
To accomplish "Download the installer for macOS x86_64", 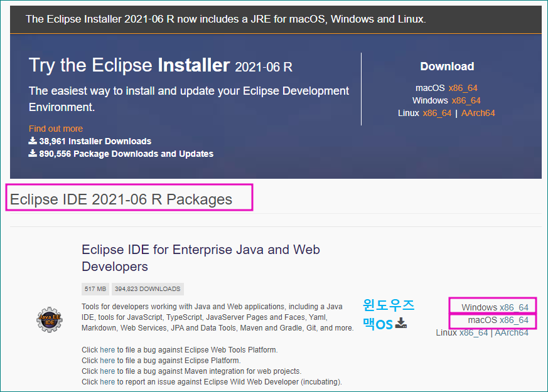I will 463,88.
